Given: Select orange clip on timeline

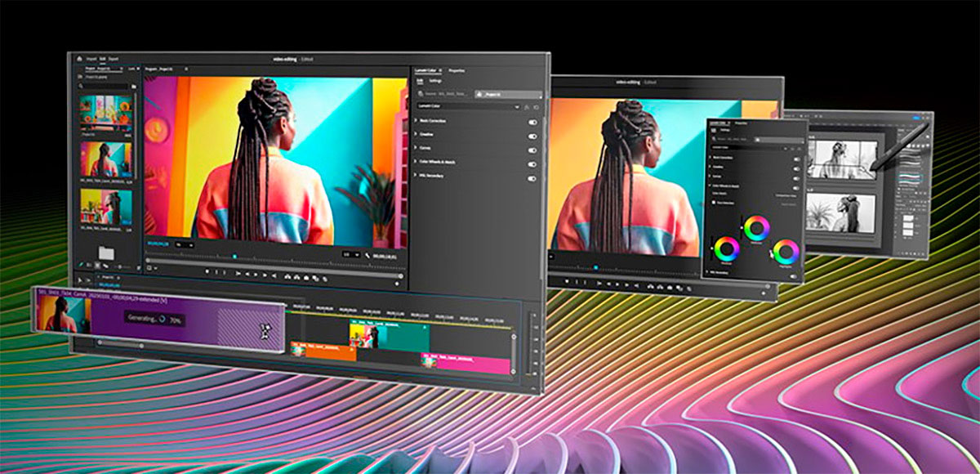Looking at the screenshot, I should tap(324, 352).
